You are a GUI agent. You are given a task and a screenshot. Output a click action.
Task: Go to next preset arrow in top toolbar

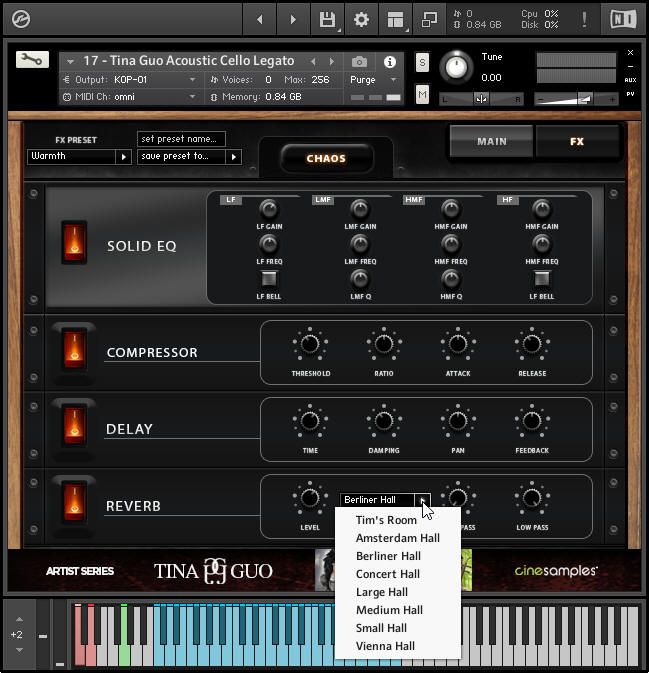click(x=293, y=19)
